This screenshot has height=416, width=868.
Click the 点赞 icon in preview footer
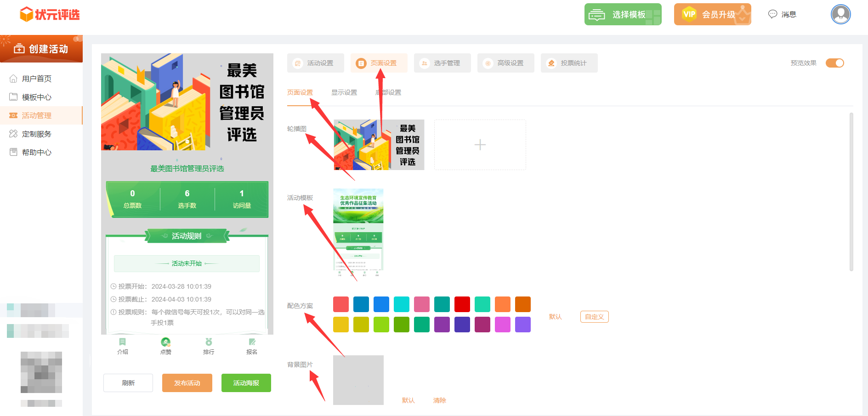pyautogui.click(x=165, y=342)
